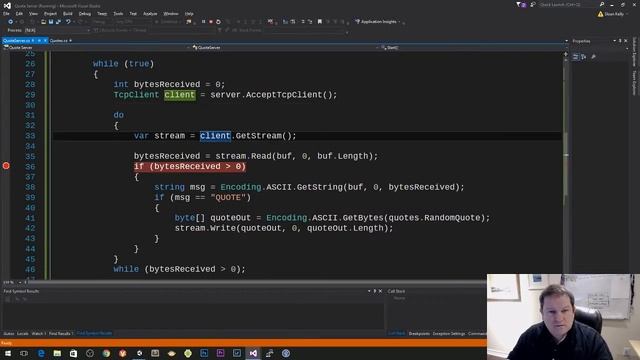Click the Bookmark toolbar icon
Screen dimensions: 640x360
pos(320,22)
